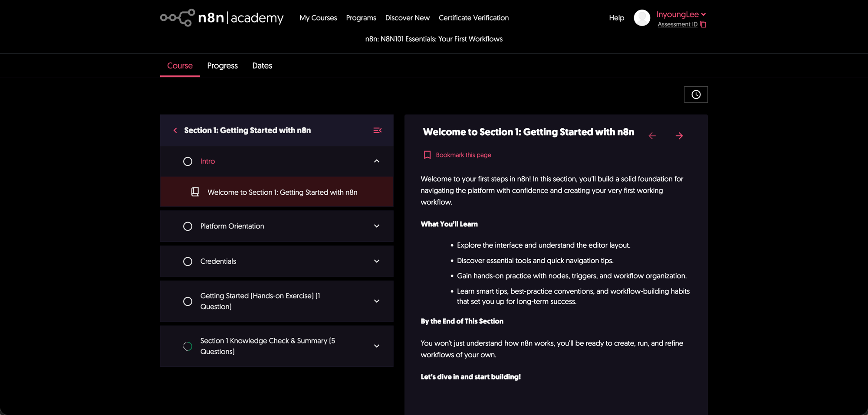Click the By the End of This Section heading
This screenshot has height=415, width=868.
[462, 321]
